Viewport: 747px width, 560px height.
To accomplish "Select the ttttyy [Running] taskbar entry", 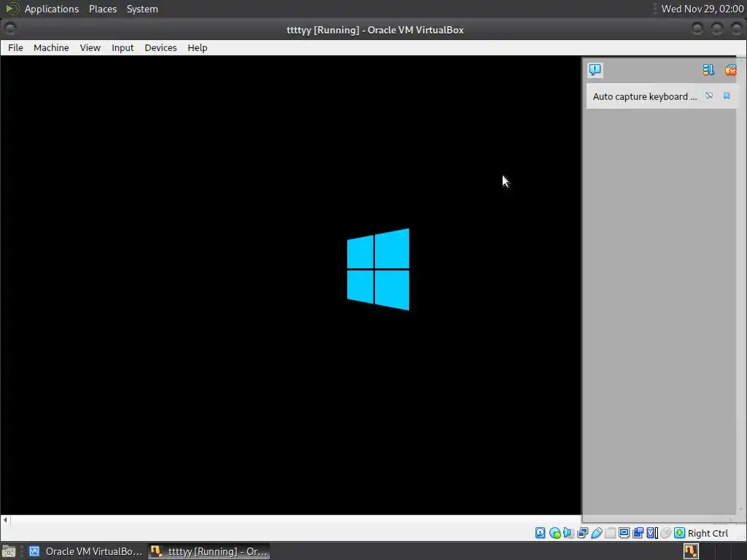I will tap(209, 551).
